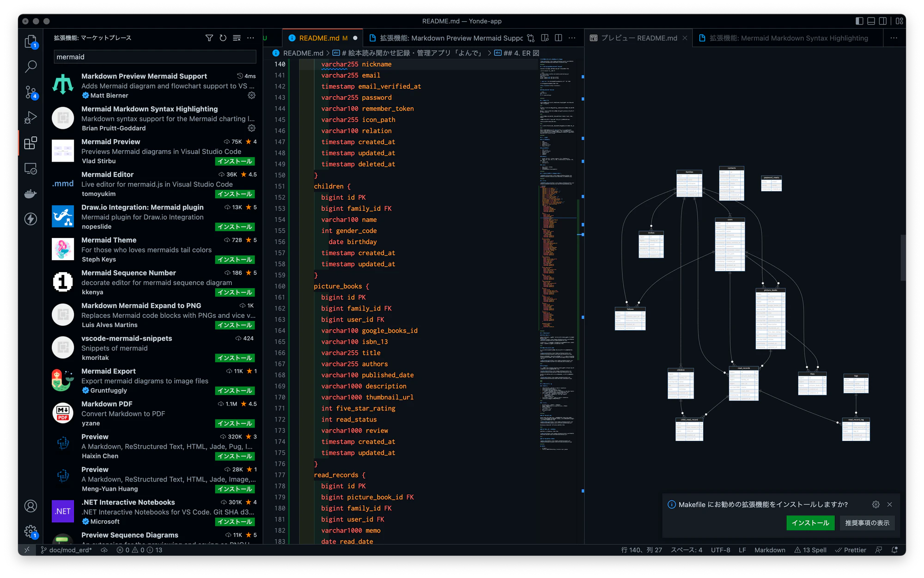Toggle the primary side bar layout button
This screenshot has width=924, height=578.
pyautogui.click(x=859, y=21)
